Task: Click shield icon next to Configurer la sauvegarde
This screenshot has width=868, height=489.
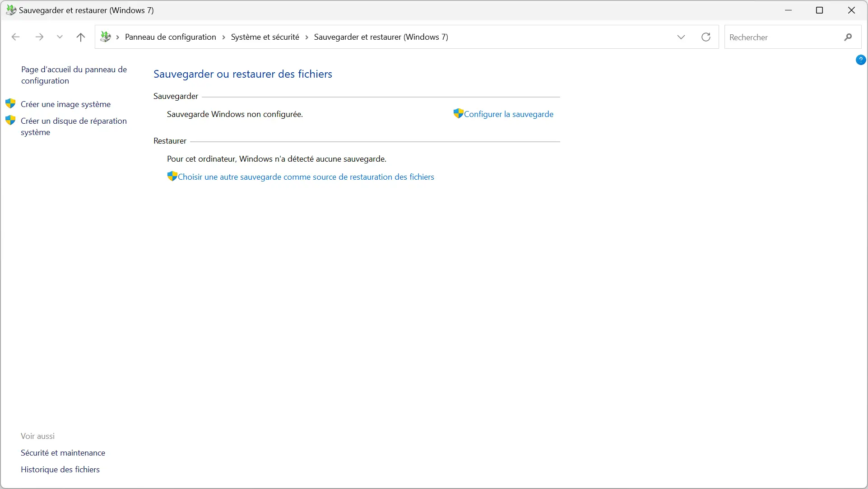Action: coord(458,113)
